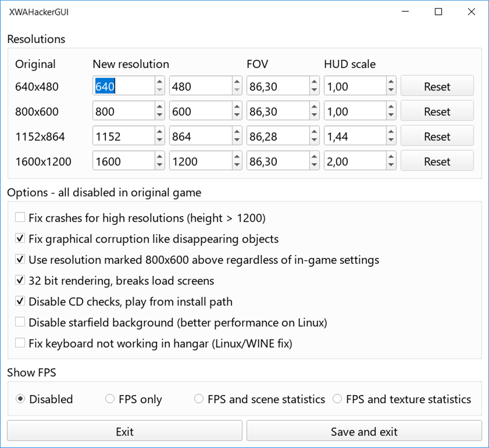
Task: Decrease 800x600 row height 600 with down arrow
Action: tap(237, 115)
